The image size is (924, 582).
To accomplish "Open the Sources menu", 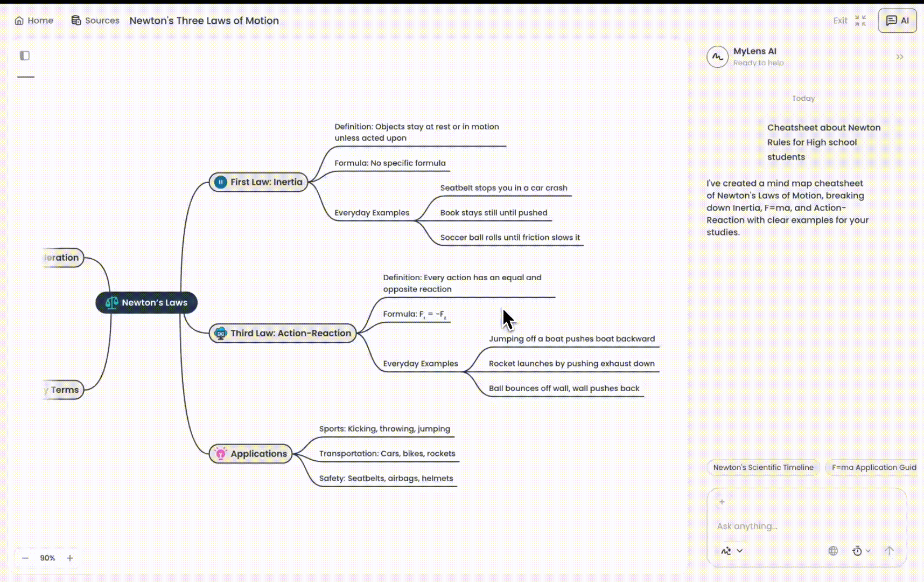I will click(95, 20).
